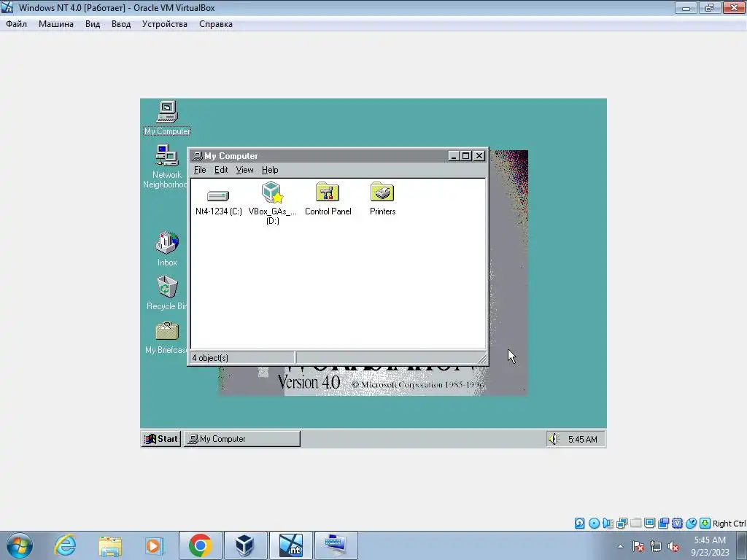Screen dimensions: 747x560
Task: Open Google Chrome from the taskbar
Action: pos(200,545)
